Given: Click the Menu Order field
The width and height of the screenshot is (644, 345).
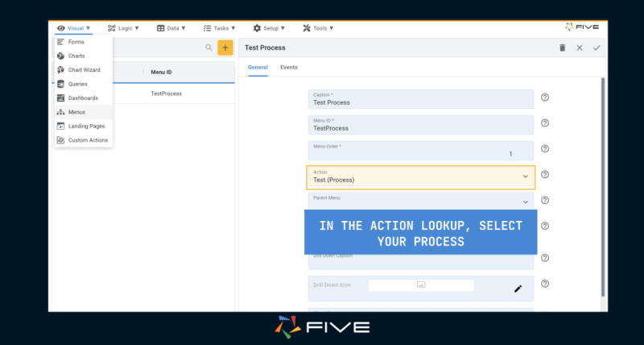Looking at the screenshot, I should click(x=421, y=151).
